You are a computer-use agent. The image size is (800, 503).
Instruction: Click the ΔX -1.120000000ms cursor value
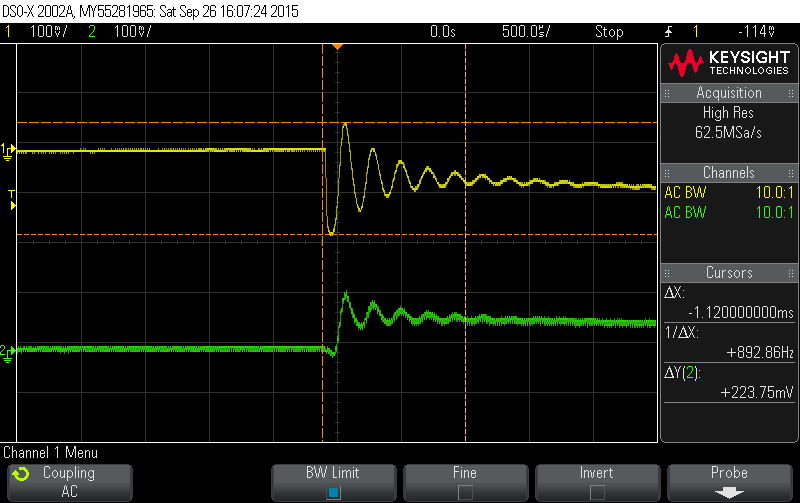[741, 312]
